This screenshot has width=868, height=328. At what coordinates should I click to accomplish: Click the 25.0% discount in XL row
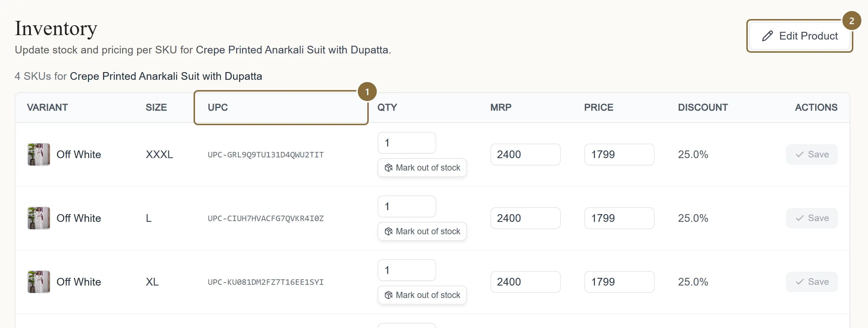click(693, 282)
